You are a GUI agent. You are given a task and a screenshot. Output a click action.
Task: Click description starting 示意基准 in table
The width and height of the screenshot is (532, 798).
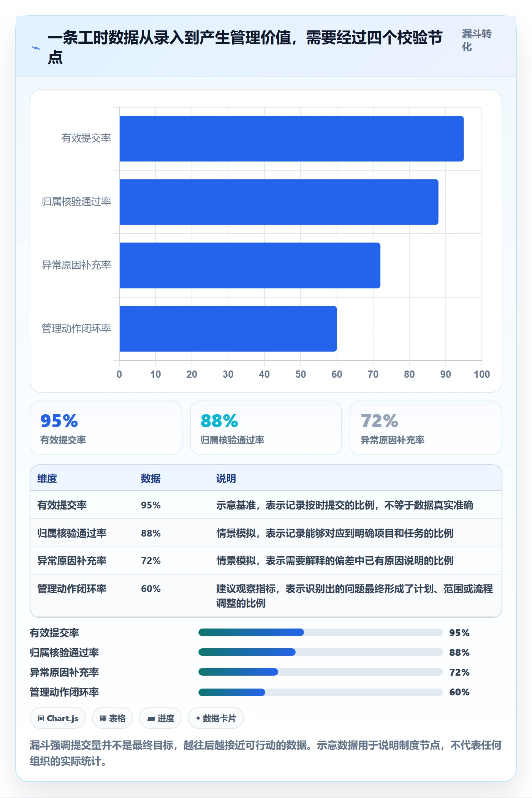click(345, 505)
